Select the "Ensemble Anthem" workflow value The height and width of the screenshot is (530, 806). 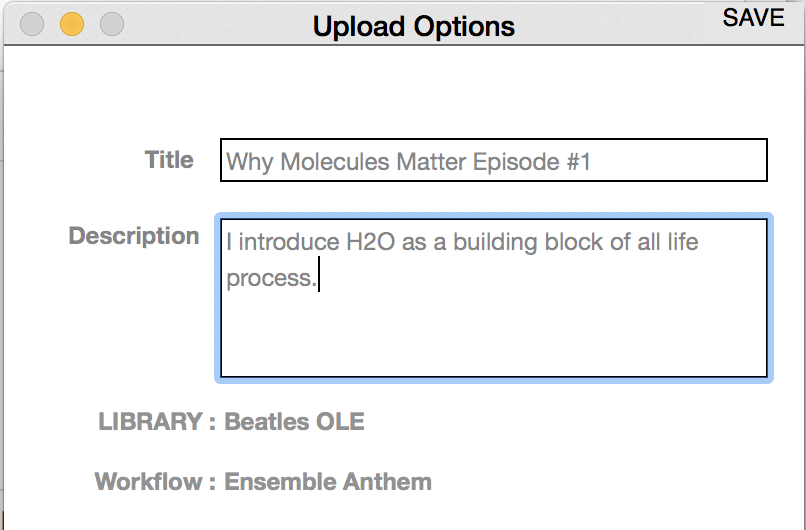pyautogui.click(x=328, y=482)
